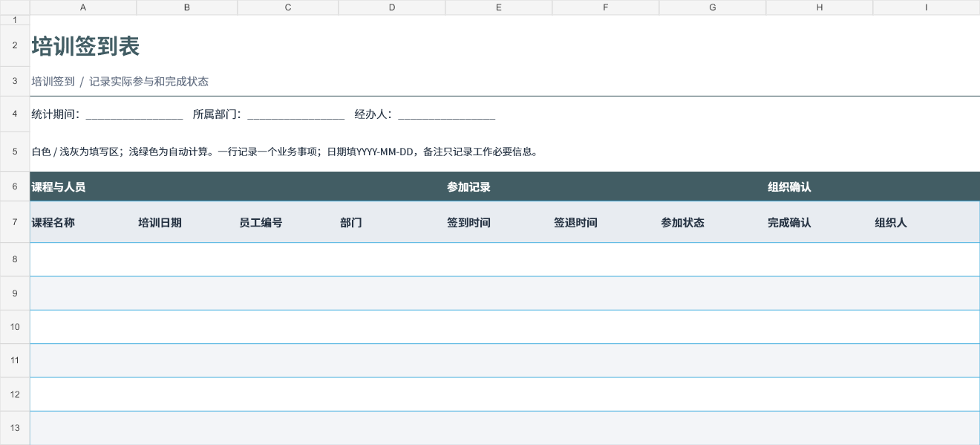Click the select-all corner box
The image size is (980, 445).
coord(15,7)
